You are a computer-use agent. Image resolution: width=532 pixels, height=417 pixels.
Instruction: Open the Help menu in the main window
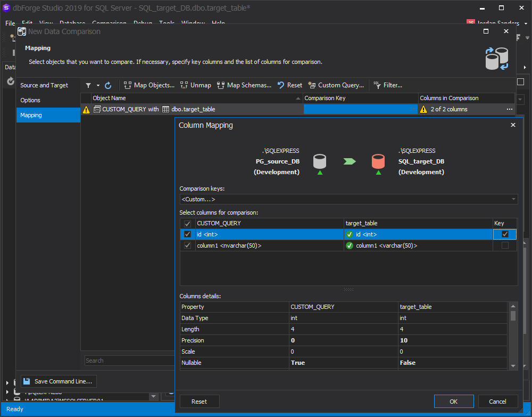(x=219, y=23)
